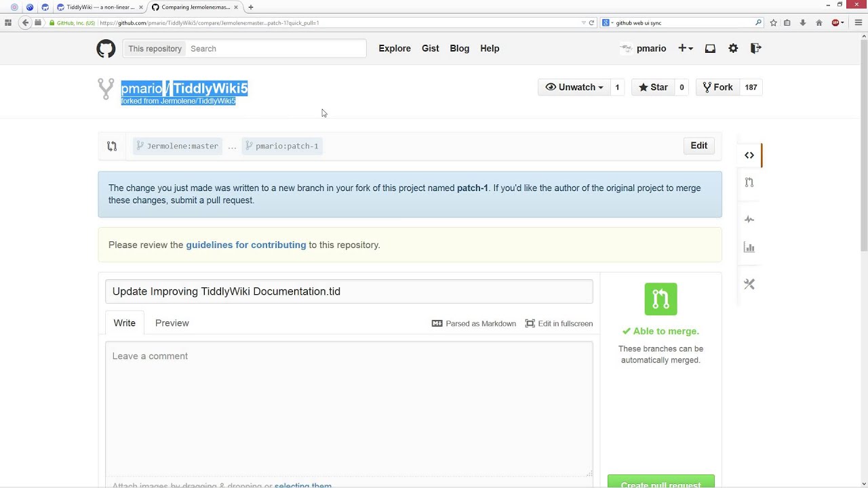The width and height of the screenshot is (868, 488).
Task: Click the account settings gear icon
Action: tap(733, 49)
